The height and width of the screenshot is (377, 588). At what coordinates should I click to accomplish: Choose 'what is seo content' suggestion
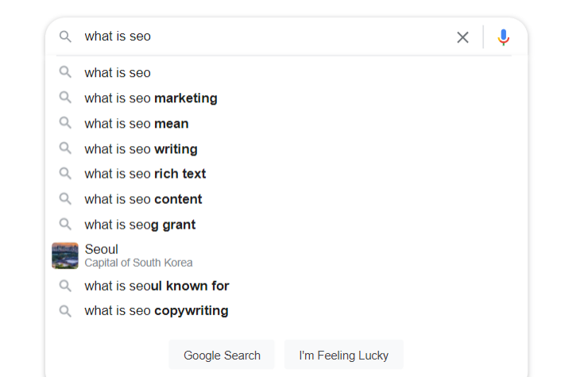coord(143,199)
